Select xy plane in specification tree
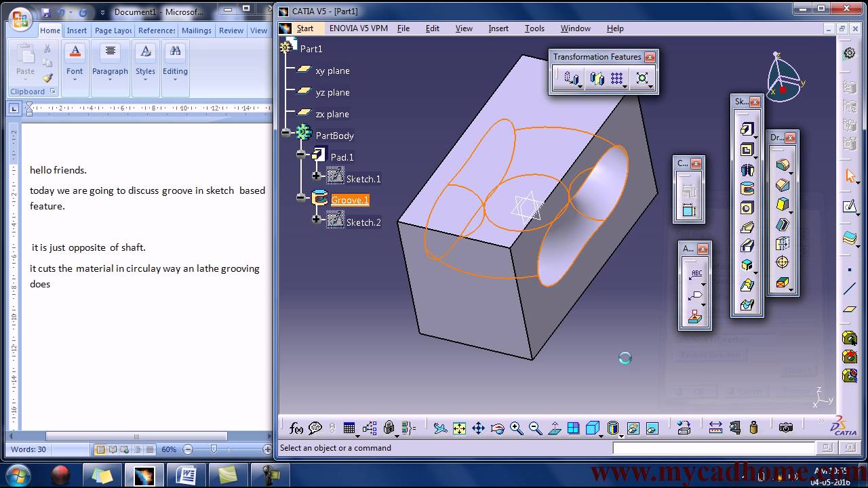This screenshot has height=488, width=868. [332, 70]
